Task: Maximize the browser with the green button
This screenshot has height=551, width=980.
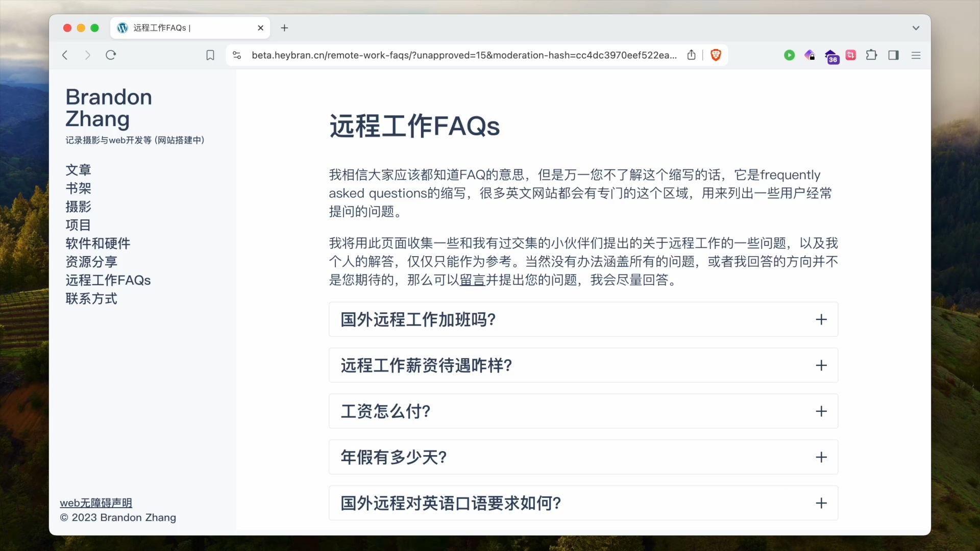Action: pos(94,28)
